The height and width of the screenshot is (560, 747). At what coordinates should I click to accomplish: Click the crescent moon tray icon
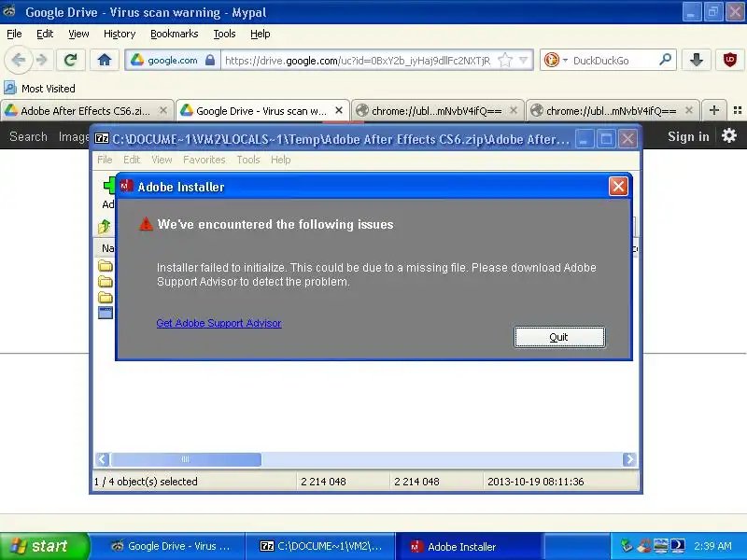pyautogui.click(x=678, y=546)
